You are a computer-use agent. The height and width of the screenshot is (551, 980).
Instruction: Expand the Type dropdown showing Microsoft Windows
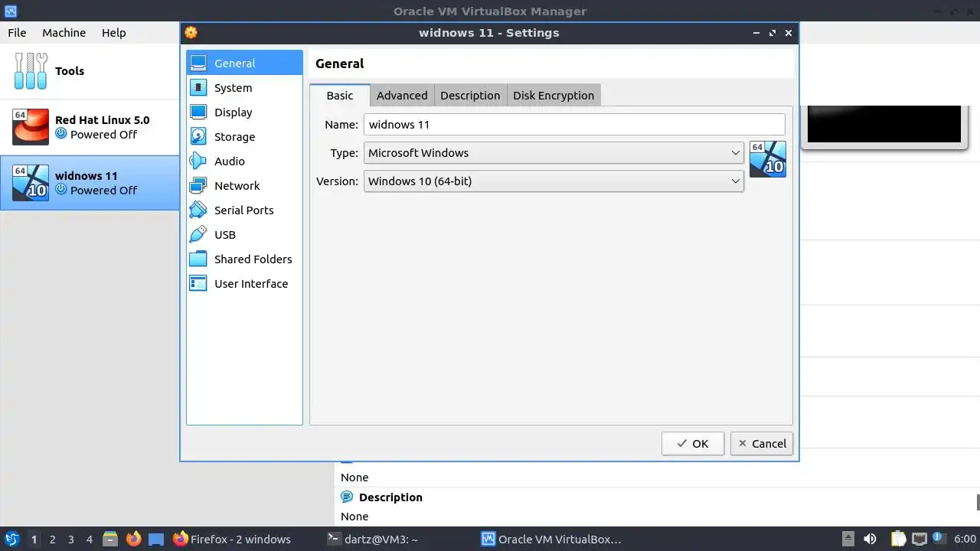[554, 153]
